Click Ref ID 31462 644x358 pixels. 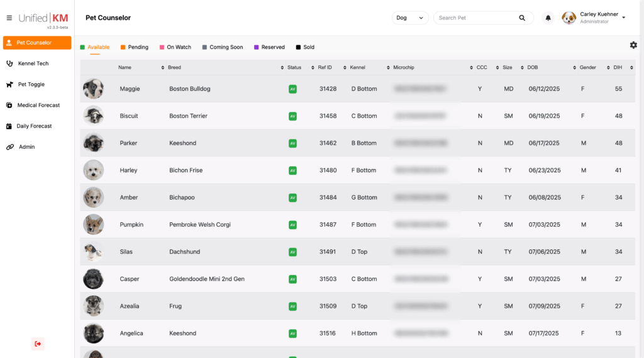click(328, 143)
